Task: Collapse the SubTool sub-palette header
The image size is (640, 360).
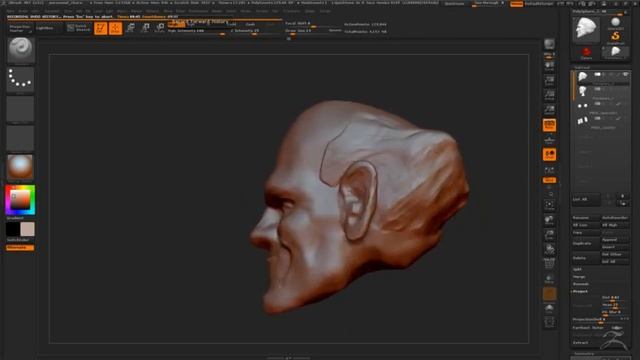Action: pos(582,67)
